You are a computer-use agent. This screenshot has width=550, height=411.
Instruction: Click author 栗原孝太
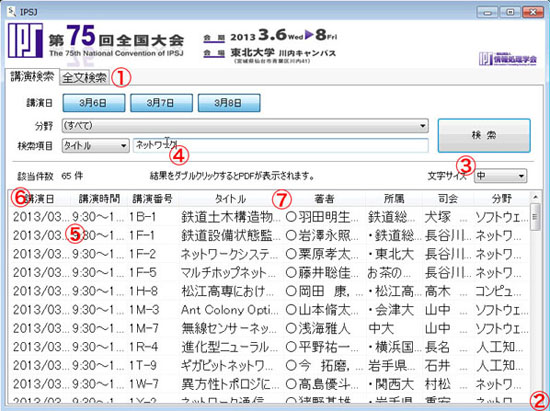point(322,254)
